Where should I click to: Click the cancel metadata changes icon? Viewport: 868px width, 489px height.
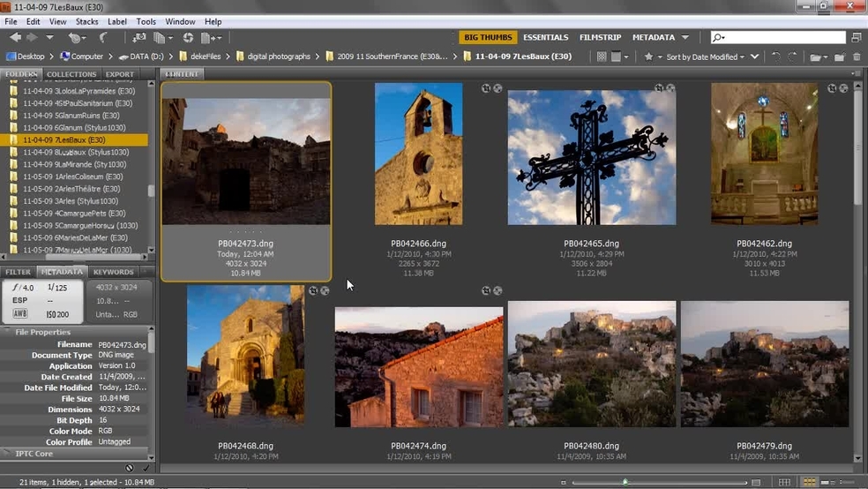(x=129, y=468)
